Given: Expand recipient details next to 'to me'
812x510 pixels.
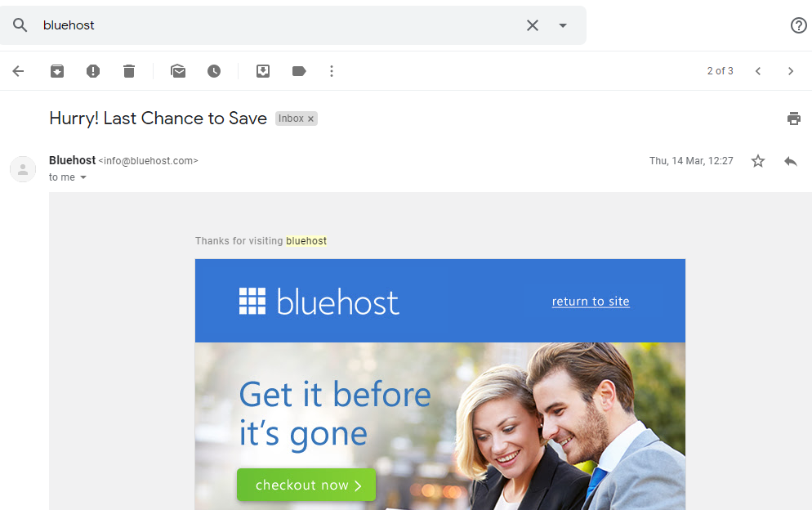Looking at the screenshot, I should (83, 177).
